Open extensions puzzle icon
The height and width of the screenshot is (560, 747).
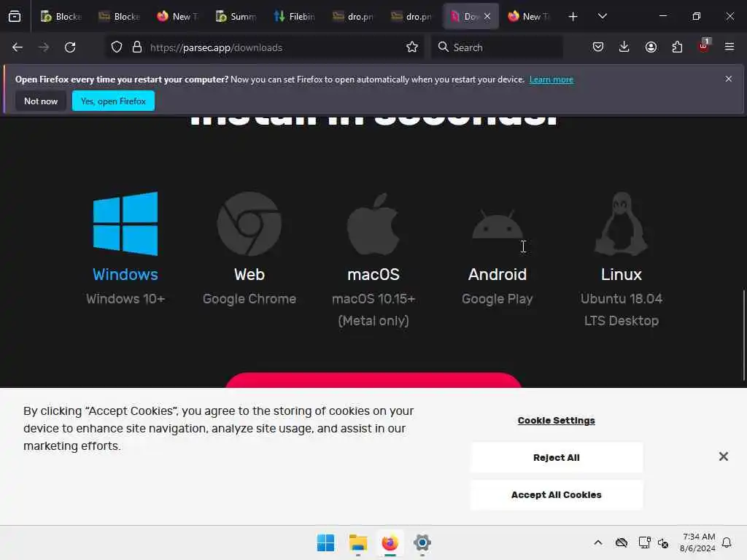(677, 47)
